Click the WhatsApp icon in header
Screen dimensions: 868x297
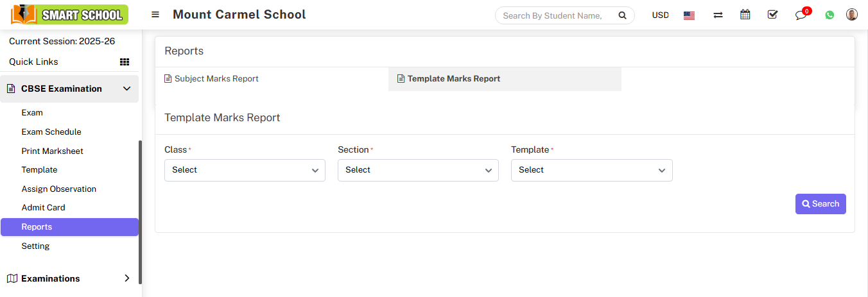point(829,15)
